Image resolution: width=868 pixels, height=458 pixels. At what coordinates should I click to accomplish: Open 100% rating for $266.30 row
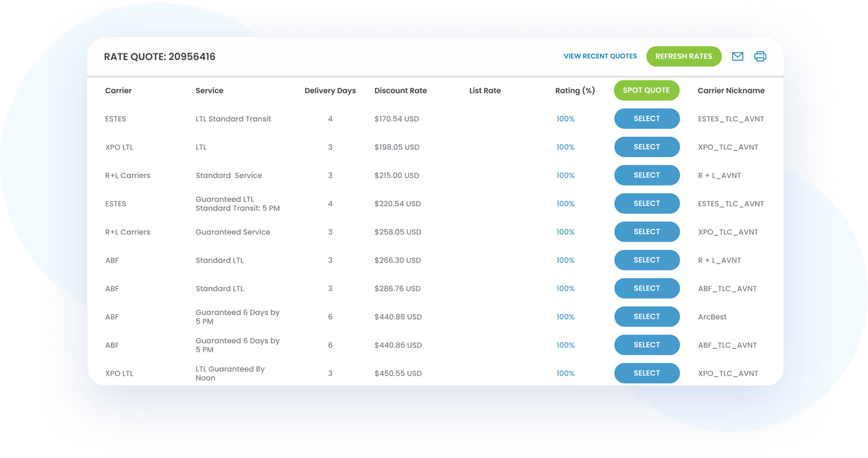[x=565, y=260]
